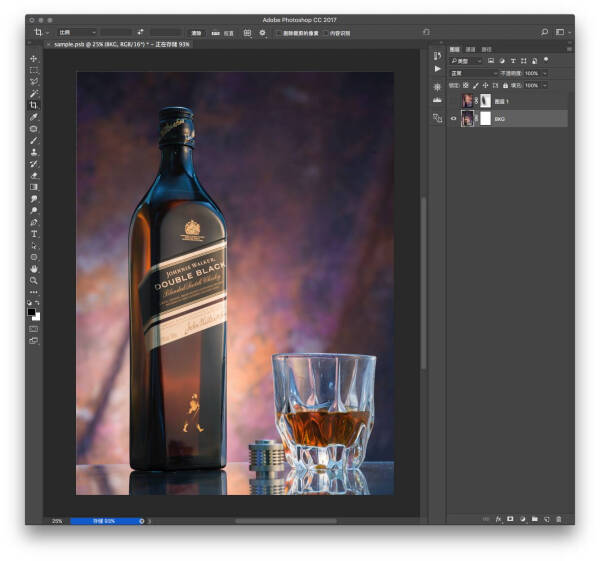Click the search icon in options bar

[544, 32]
